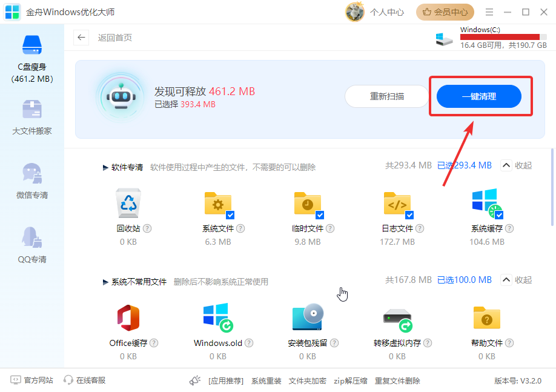Show help for 临时文件

(x=330, y=228)
